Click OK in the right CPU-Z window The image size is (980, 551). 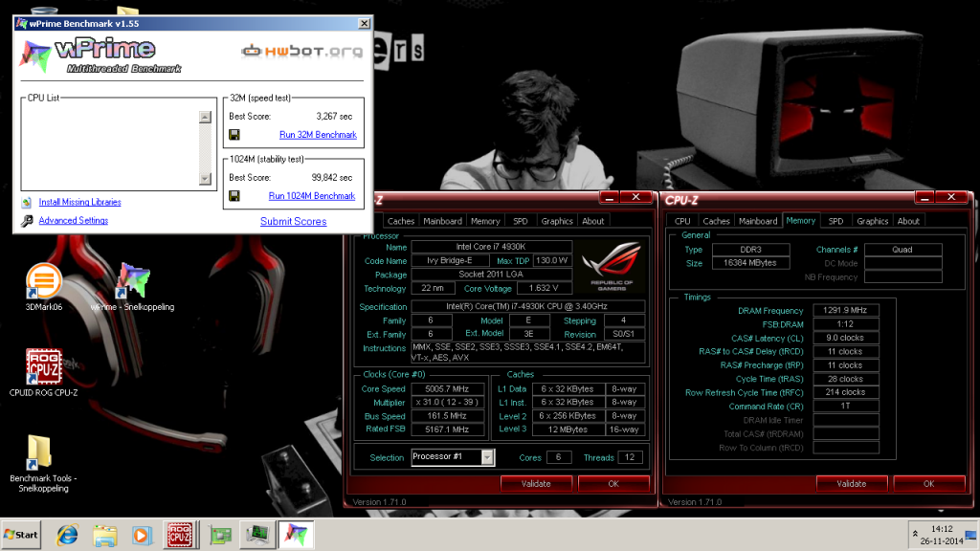tap(929, 483)
